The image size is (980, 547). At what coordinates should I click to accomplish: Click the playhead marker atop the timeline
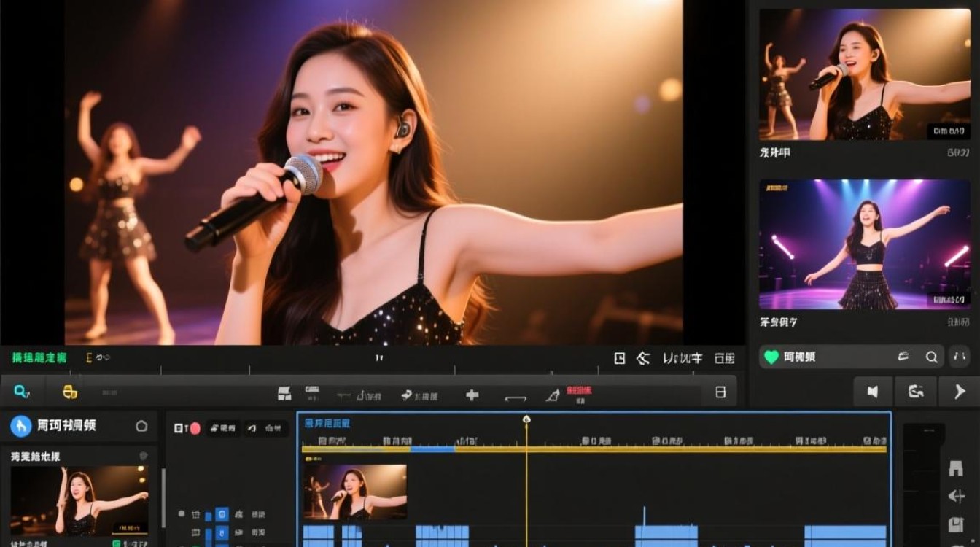[526, 419]
